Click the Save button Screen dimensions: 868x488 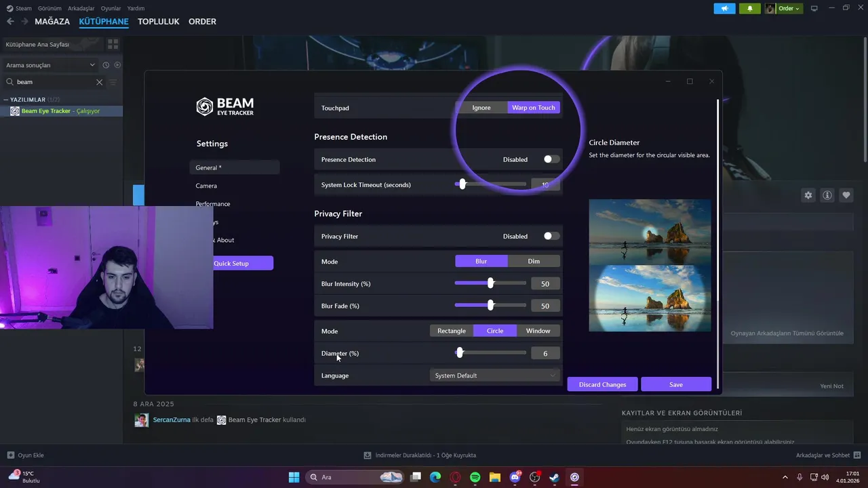point(676,384)
